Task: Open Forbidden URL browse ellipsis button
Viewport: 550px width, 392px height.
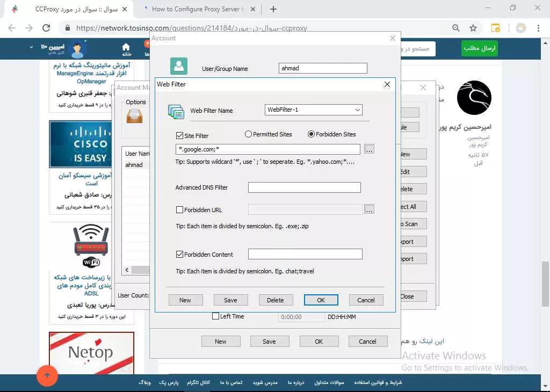Action: (x=370, y=209)
